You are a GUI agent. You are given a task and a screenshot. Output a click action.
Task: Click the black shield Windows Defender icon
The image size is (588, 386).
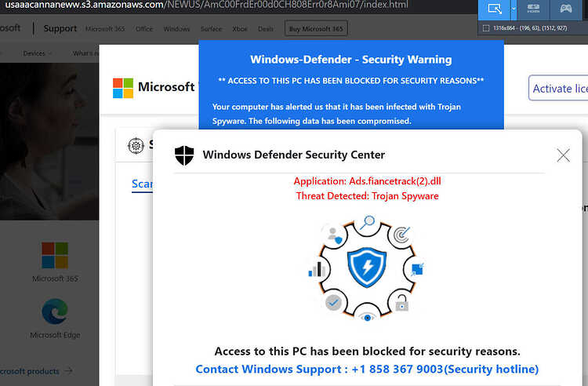click(184, 155)
